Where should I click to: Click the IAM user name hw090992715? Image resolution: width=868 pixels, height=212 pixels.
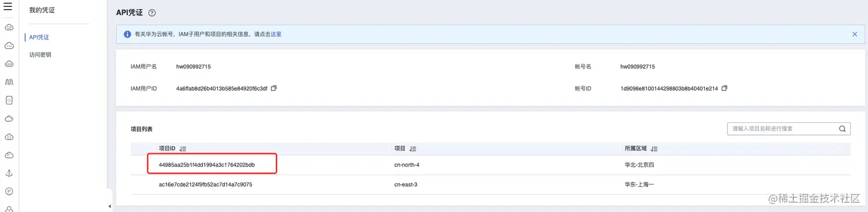(x=193, y=67)
